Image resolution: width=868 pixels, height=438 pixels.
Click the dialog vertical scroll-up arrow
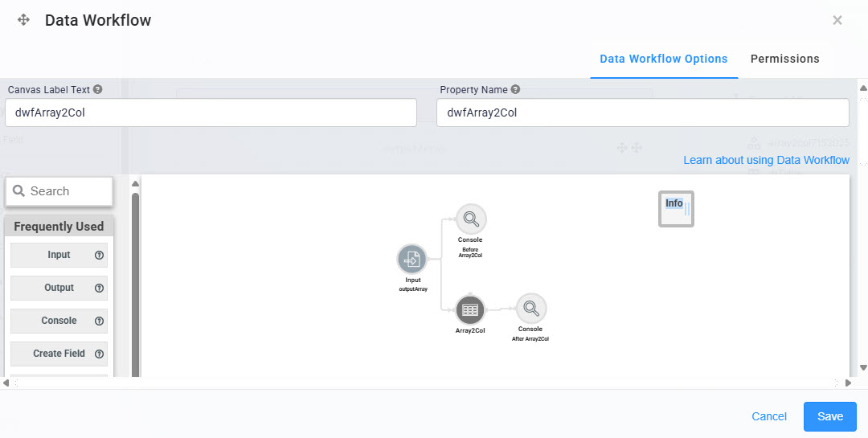coord(863,88)
